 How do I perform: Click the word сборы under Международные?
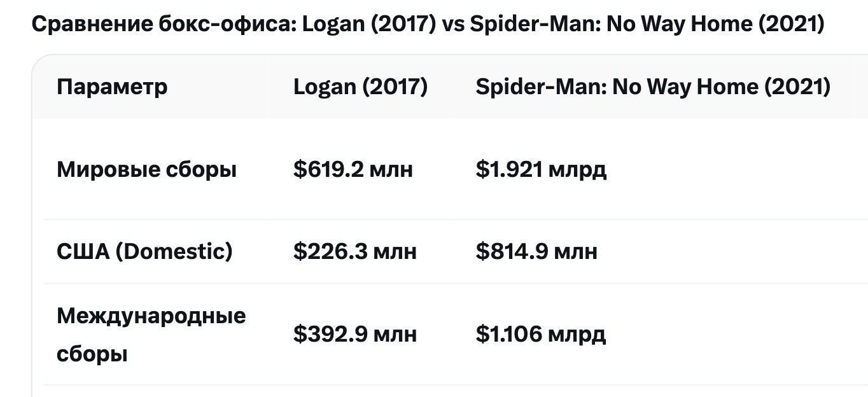[x=92, y=354]
